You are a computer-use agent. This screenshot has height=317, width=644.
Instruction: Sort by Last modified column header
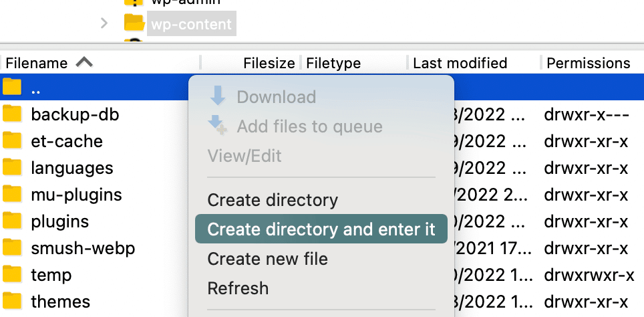click(x=460, y=64)
